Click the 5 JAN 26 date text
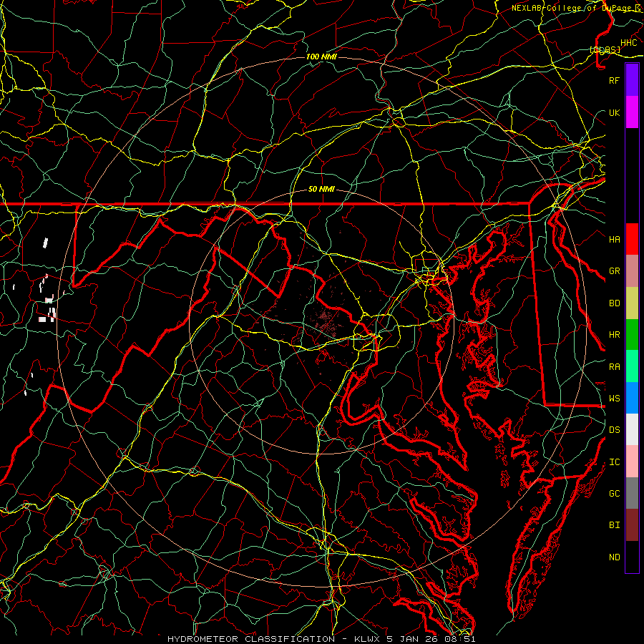The height and width of the screenshot is (644, 644). pos(412,639)
